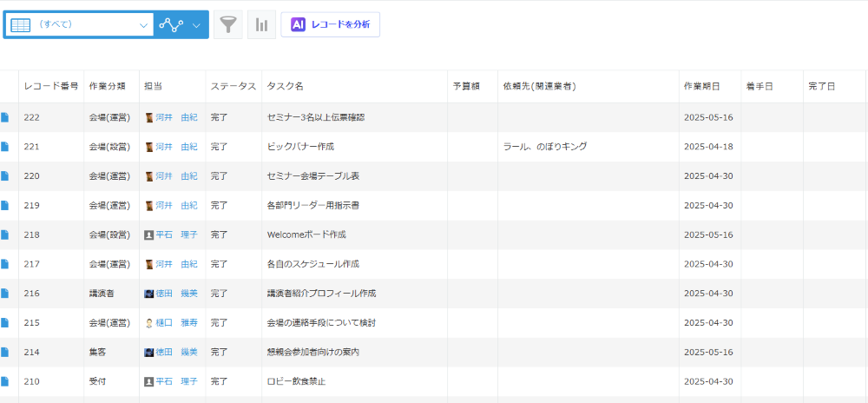Open record 210 detail icon
This screenshot has height=403, width=868.
(5, 381)
